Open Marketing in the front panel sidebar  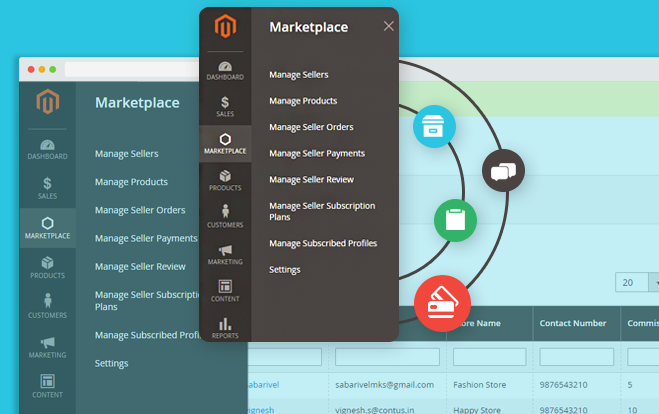225,255
